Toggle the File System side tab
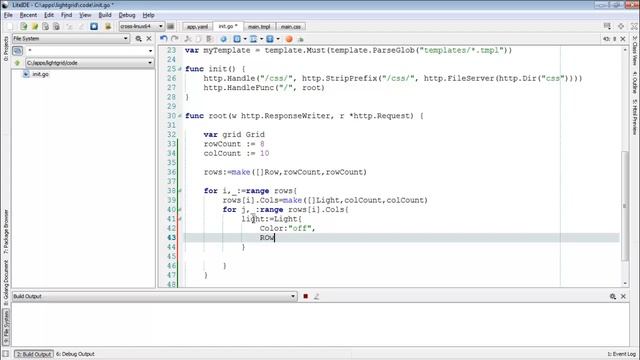 coord(6,327)
